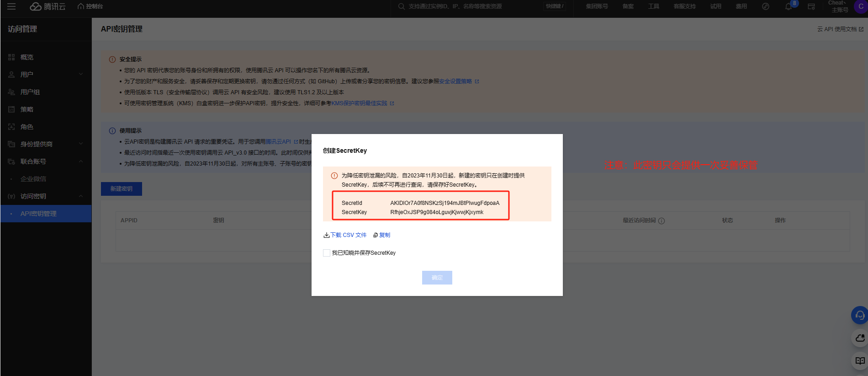868x376 pixels.
Task: Click the APPID column header
Action: click(129, 220)
